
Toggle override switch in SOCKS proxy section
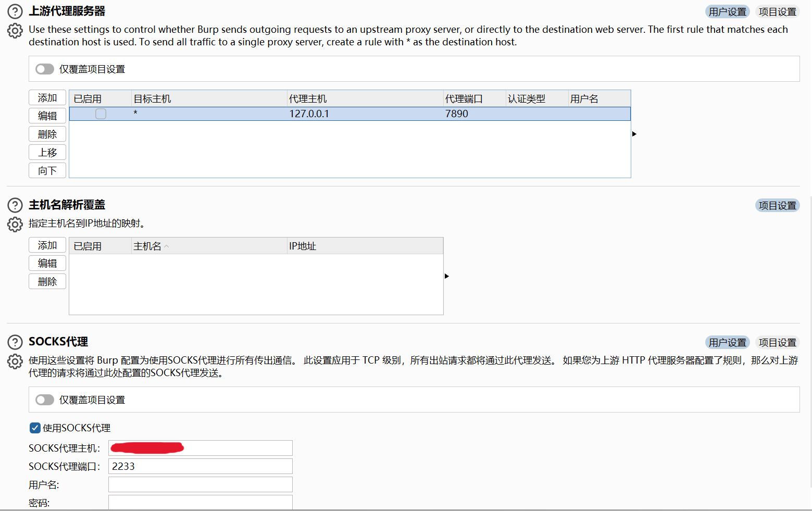[x=45, y=400]
